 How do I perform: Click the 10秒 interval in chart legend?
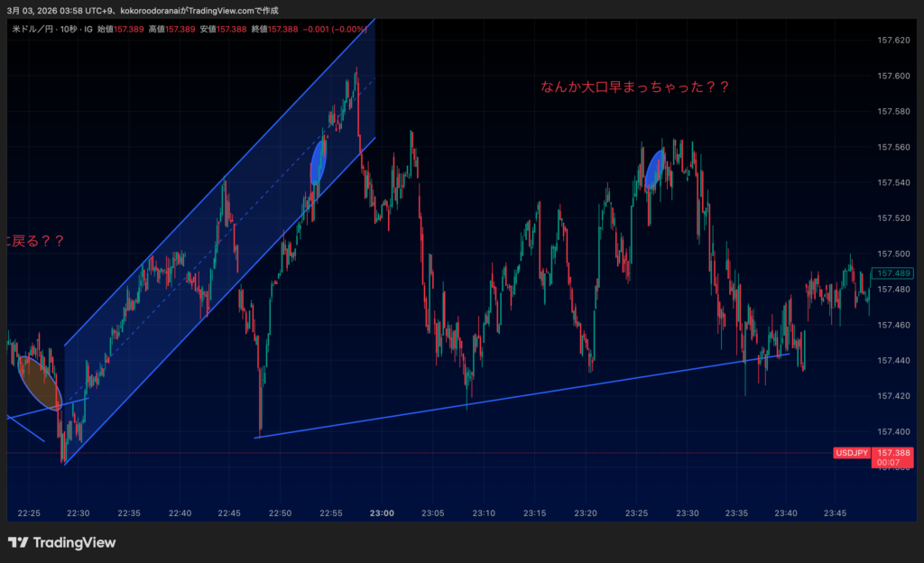pyautogui.click(x=68, y=30)
